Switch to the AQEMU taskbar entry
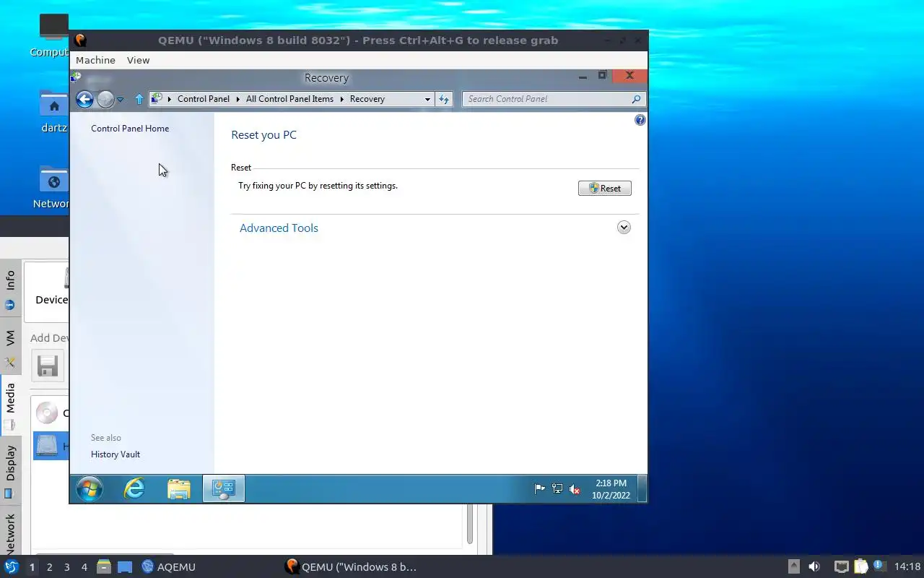This screenshot has width=924, height=578. (168, 566)
